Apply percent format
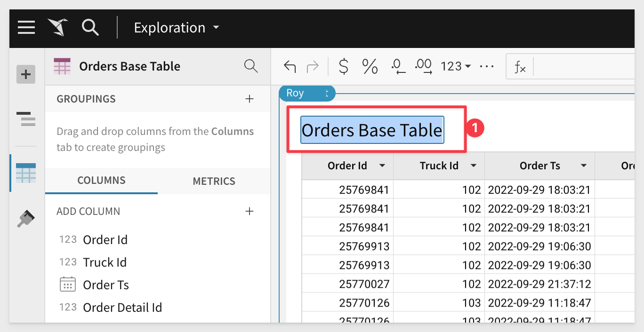644x332 pixels. click(x=370, y=67)
